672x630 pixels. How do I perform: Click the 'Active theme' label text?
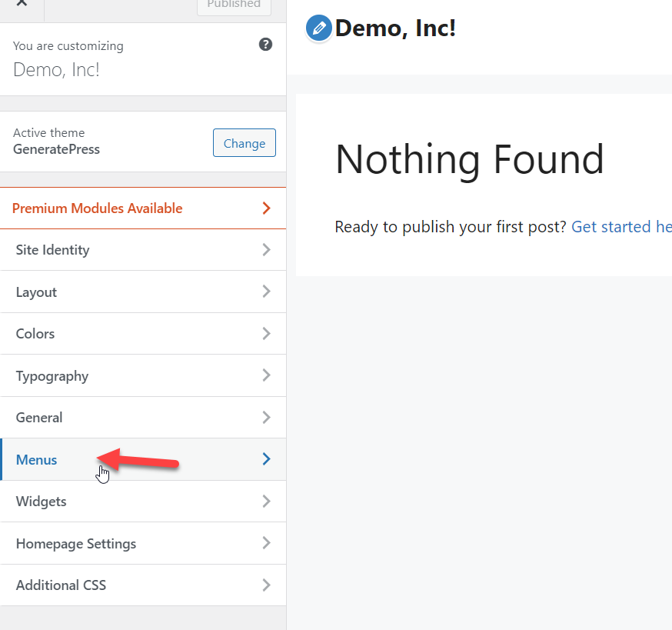click(x=49, y=133)
